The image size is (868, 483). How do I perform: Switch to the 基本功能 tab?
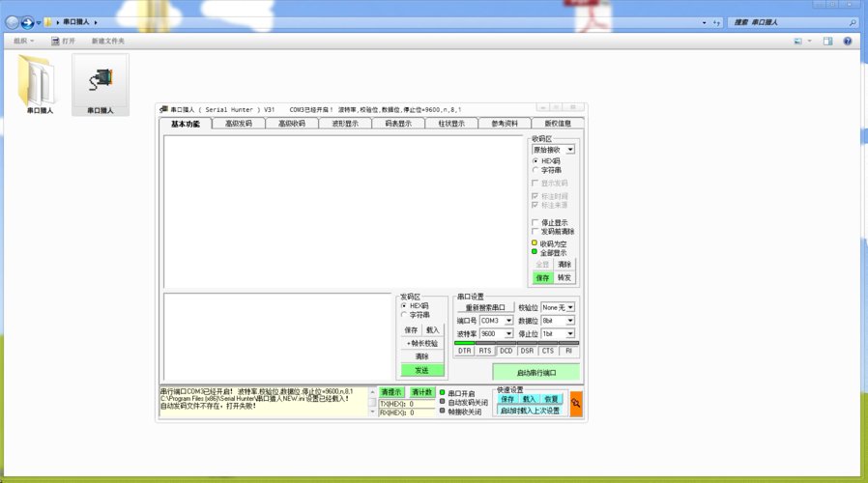pos(185,124)
